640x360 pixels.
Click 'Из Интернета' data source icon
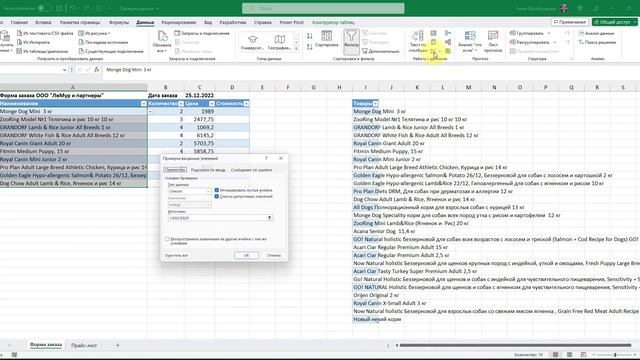pos(19,42)
